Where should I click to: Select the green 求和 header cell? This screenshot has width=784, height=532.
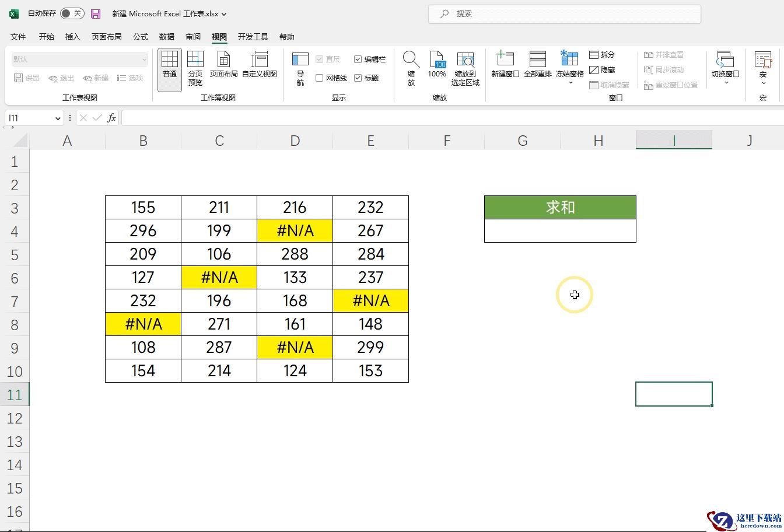pos(560,208)
